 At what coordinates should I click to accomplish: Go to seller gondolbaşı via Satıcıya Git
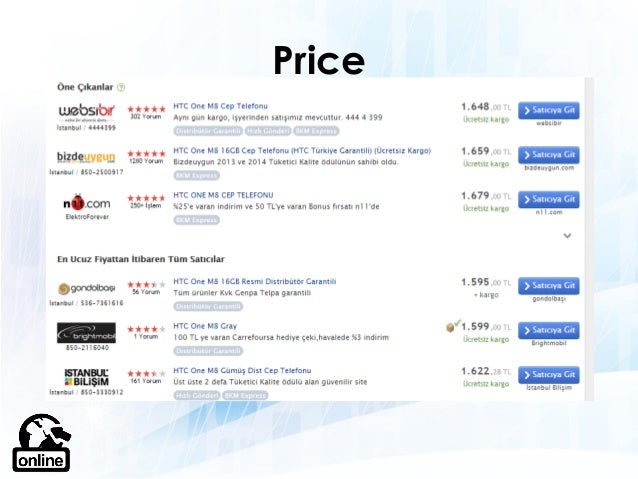[x=548, y=286]
